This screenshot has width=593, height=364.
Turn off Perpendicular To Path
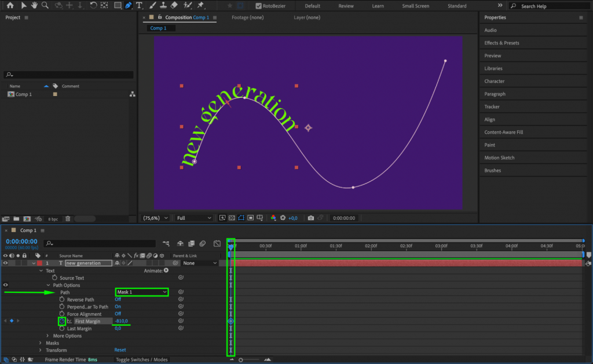click(x=119, y=307)
